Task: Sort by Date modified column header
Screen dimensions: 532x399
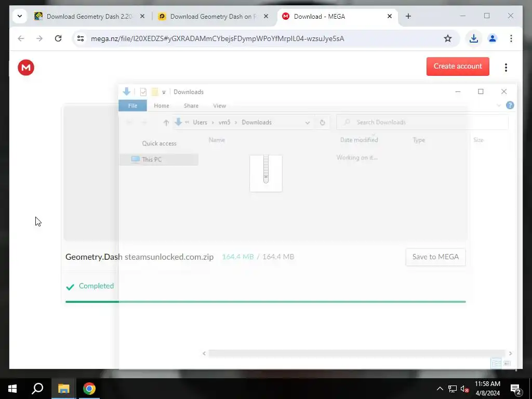Action: (x=359, y=140)
